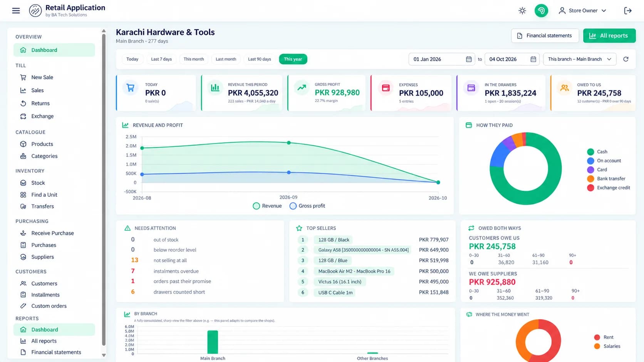
Task: Click the Find a Unit grid icon
Action: point(23,195)
